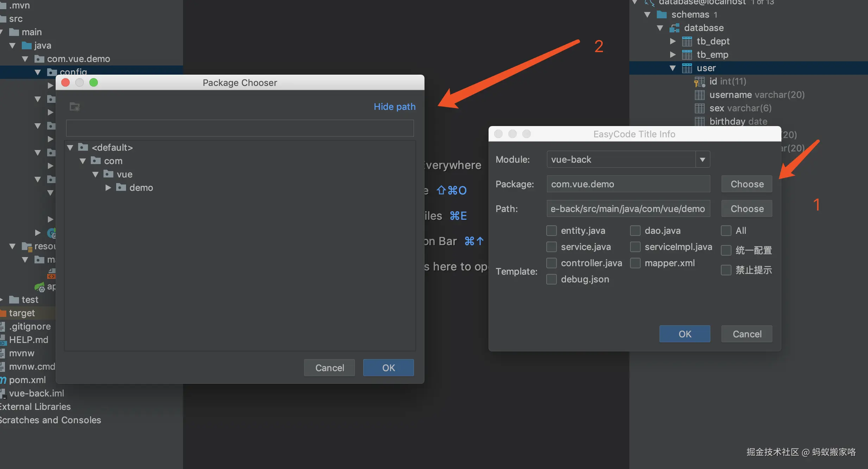Collapse the vue package node
The width and height of the screenshot is (868, 469).
[x=95, y=174]
